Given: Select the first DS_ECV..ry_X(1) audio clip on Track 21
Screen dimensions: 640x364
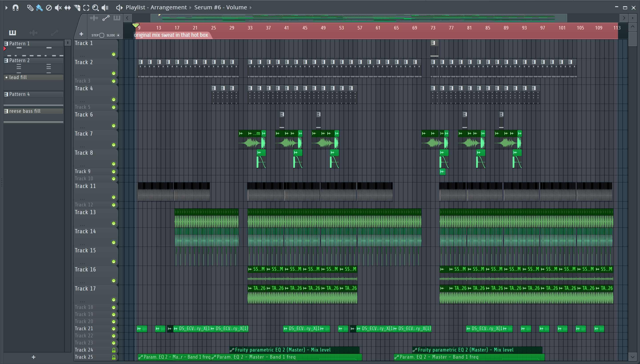Looking at the screenshot, I should [x=192, y=329].
